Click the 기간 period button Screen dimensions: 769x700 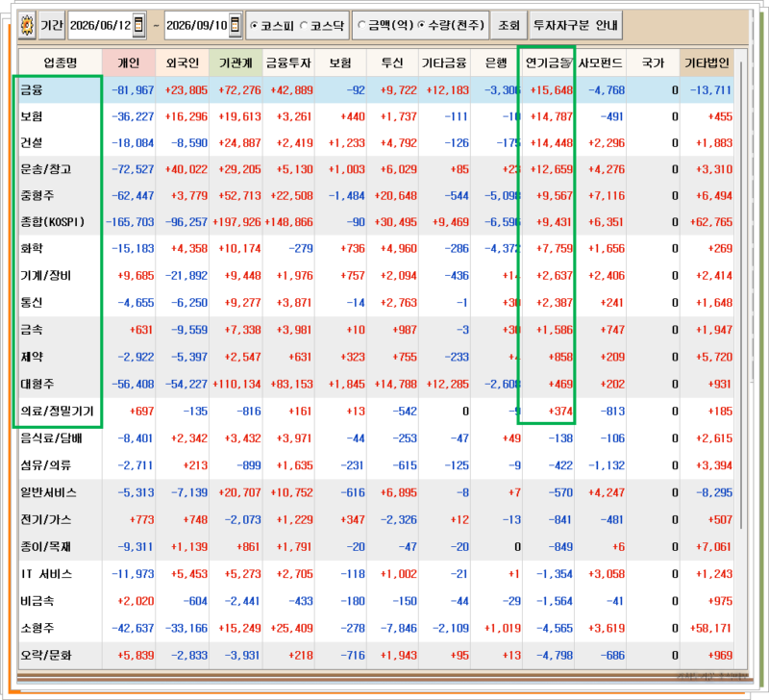52,25
